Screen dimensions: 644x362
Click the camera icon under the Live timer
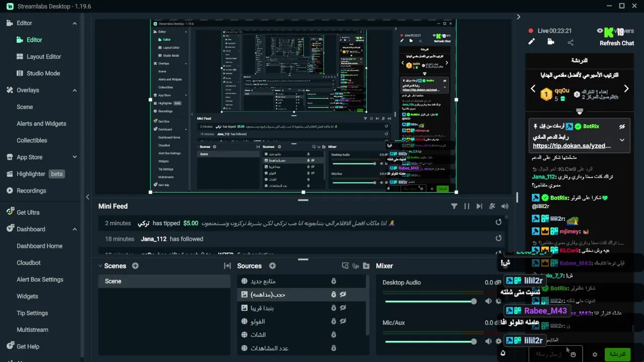tap(551, 42)
